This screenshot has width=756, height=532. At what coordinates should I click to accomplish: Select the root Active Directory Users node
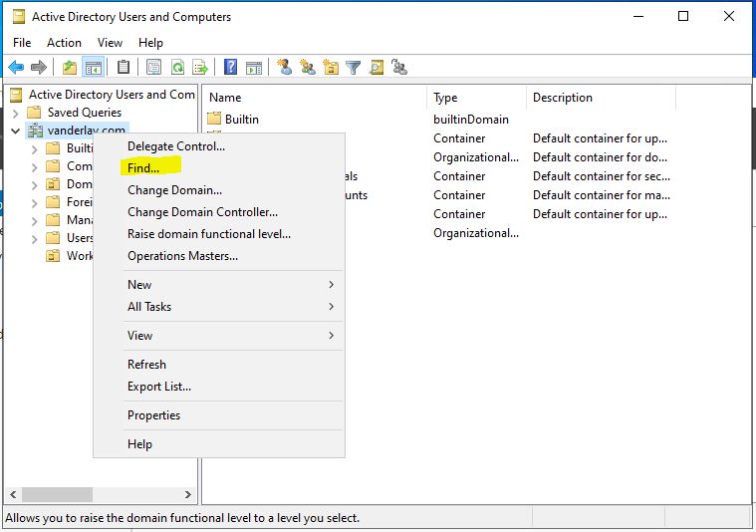[x=112, y=95]
